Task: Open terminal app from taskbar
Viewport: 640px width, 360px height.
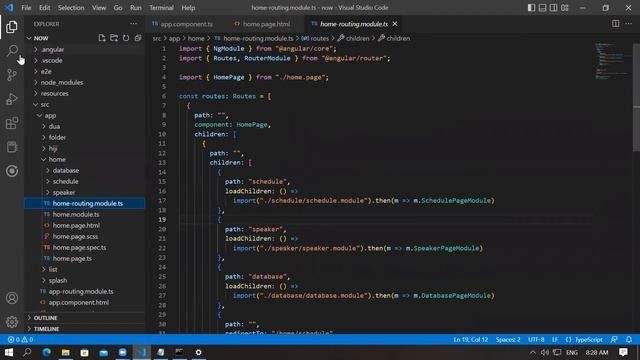Action: point(179,352)
